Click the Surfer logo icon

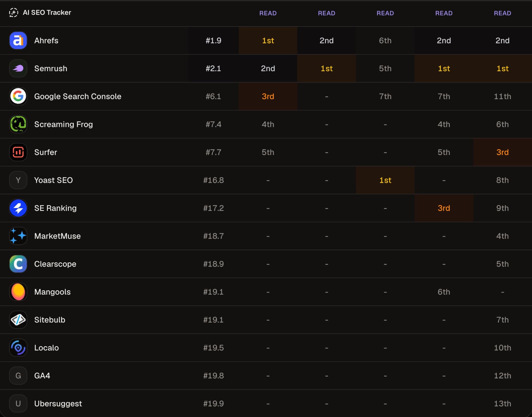click(x=18, y=152)
